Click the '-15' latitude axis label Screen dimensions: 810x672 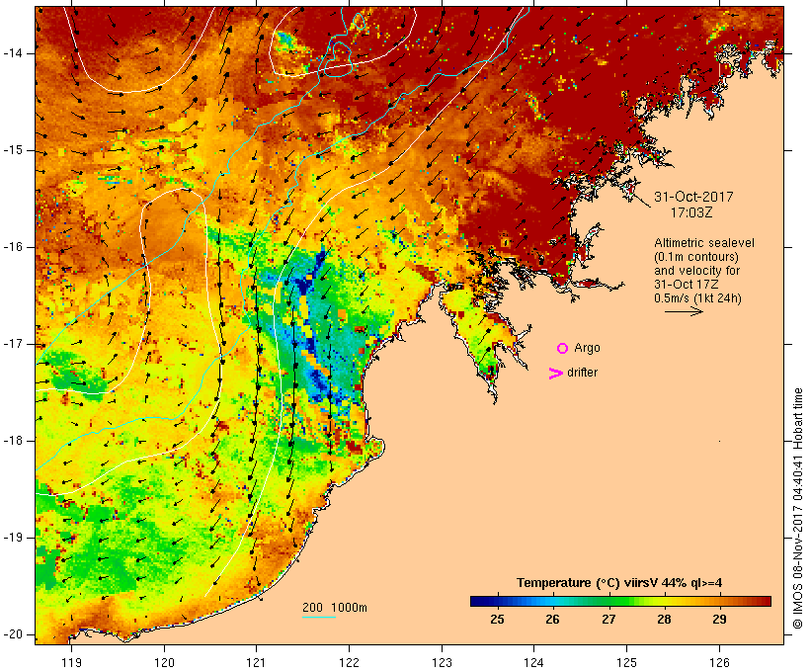[14, 150]
